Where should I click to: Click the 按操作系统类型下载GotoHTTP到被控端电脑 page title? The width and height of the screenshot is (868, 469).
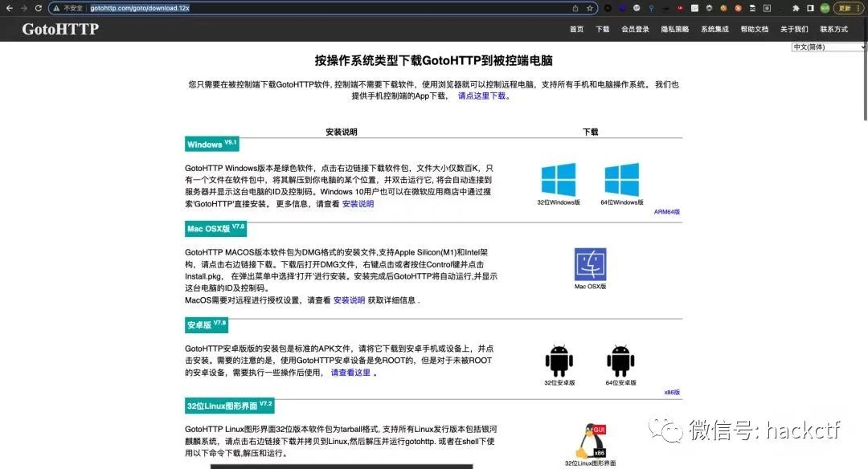pyautogui.click(x=433, y=60)
